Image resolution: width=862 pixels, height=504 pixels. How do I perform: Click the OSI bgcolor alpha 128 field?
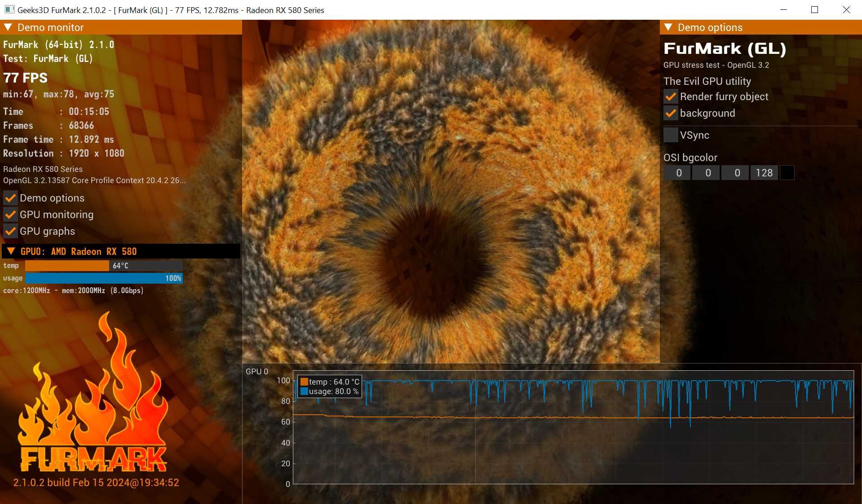[764, 173]
